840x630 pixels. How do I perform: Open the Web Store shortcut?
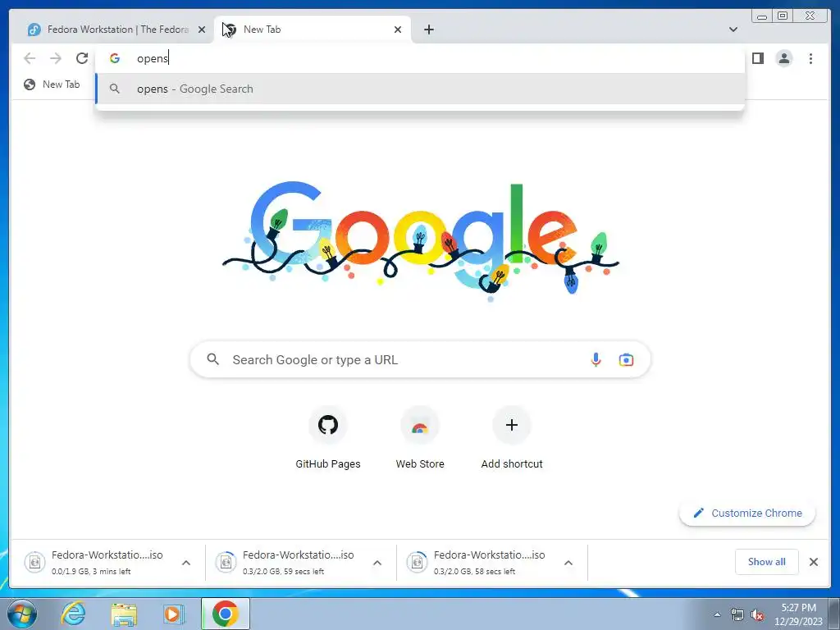(x=420, y=438)
